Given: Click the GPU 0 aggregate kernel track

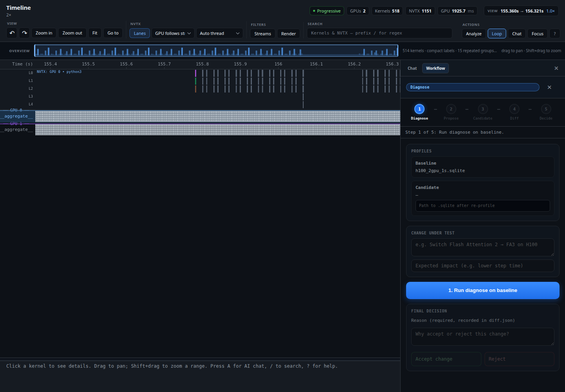Looking at the screenshot, I should pyautogui.click(x=218, y=116).
